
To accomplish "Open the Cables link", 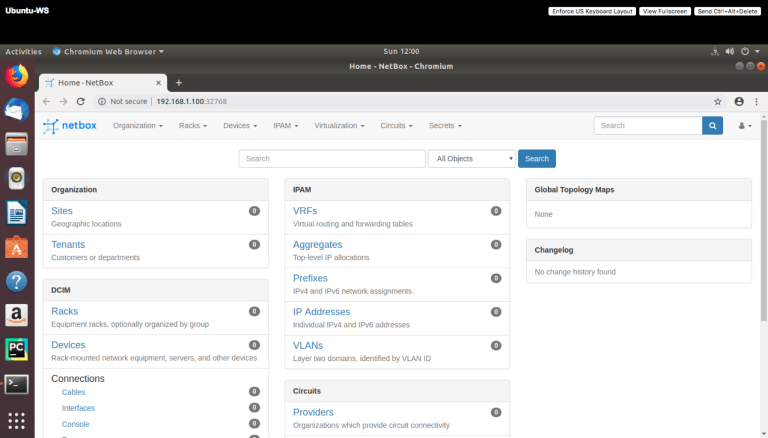I will click(x=73, y=392).
